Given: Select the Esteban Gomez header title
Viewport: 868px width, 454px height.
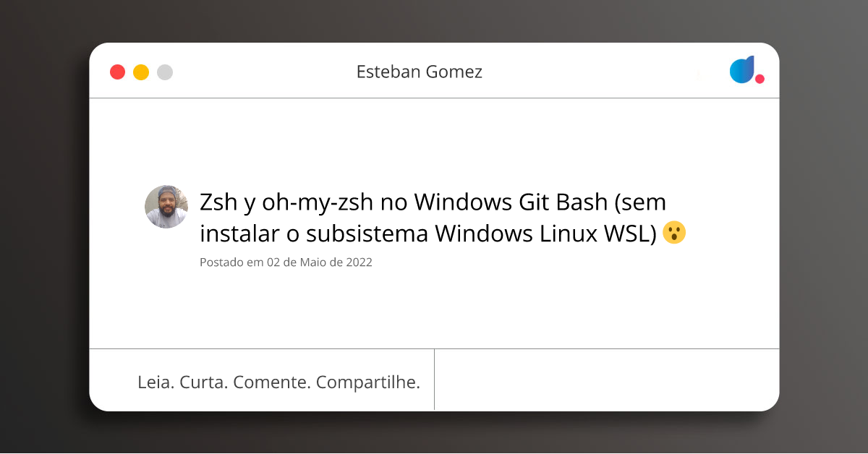Looking at the screenshot, I should coord(419,72).
